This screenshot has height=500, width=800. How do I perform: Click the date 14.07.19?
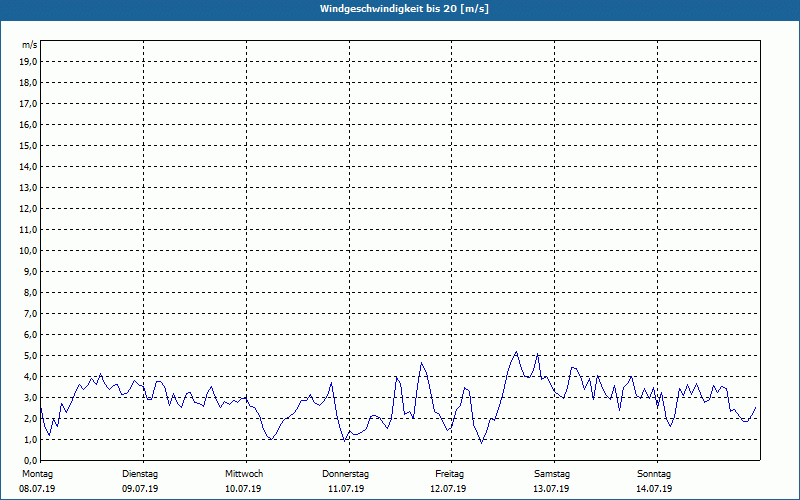pos(654,489)
